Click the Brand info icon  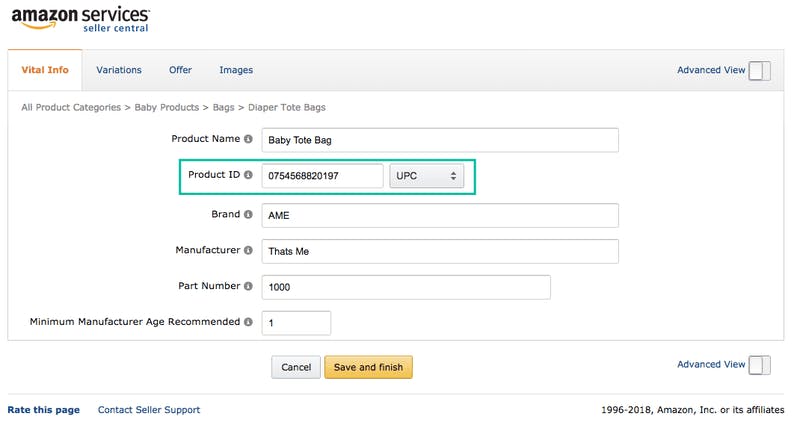(248, 214)
